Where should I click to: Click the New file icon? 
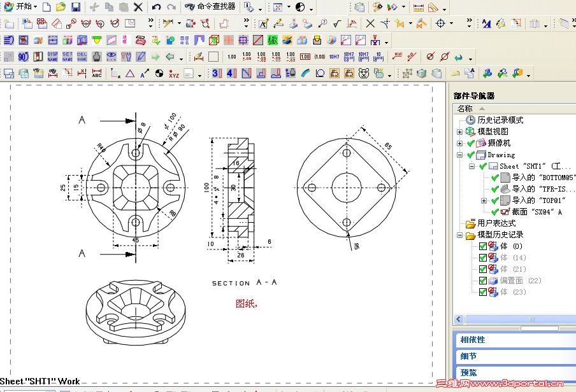tap(47, 6)
